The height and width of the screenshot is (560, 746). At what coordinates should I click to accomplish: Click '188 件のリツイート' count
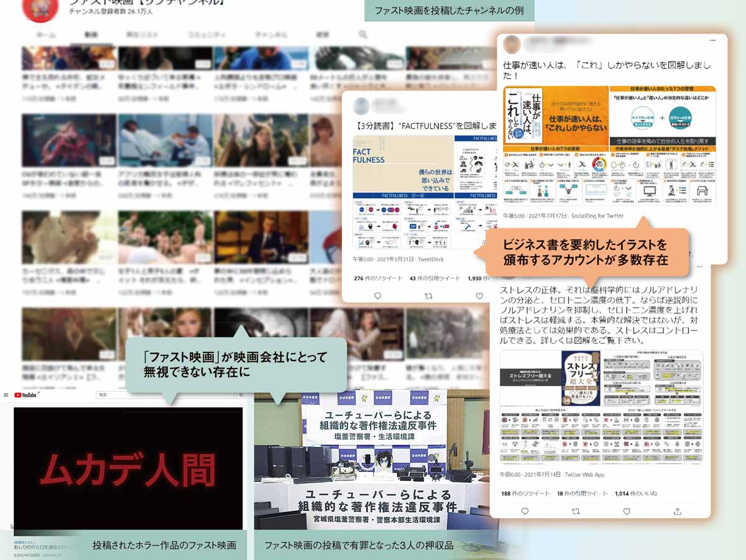[525, 493]
